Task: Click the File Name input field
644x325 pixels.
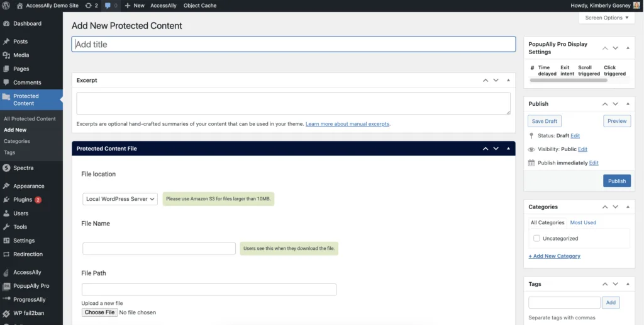Action: (159, 249)
